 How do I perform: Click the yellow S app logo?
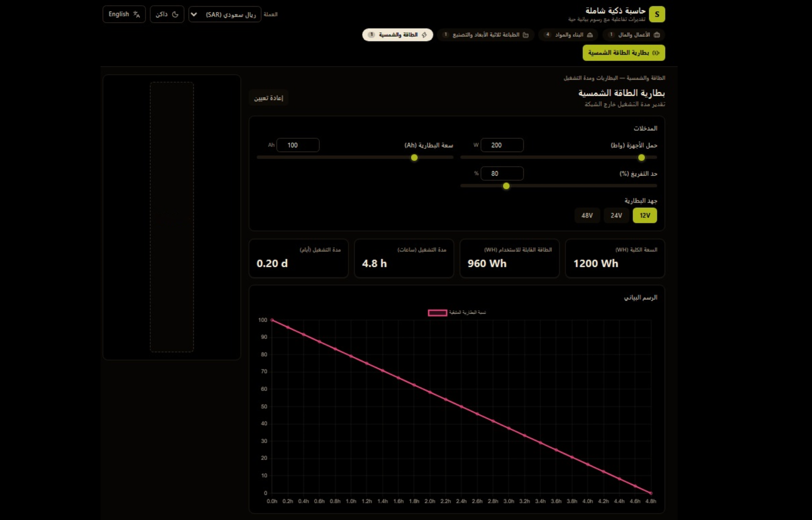(x=657, y=14)
